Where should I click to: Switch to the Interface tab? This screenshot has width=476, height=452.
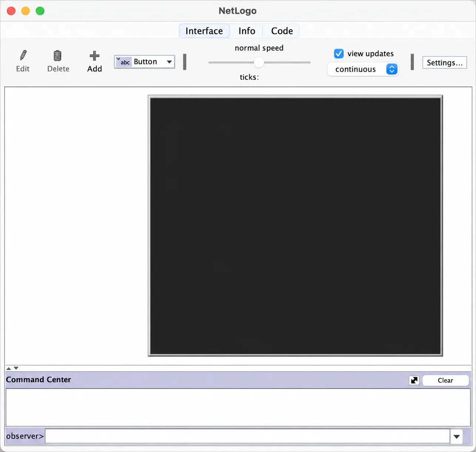click(204, 31)
